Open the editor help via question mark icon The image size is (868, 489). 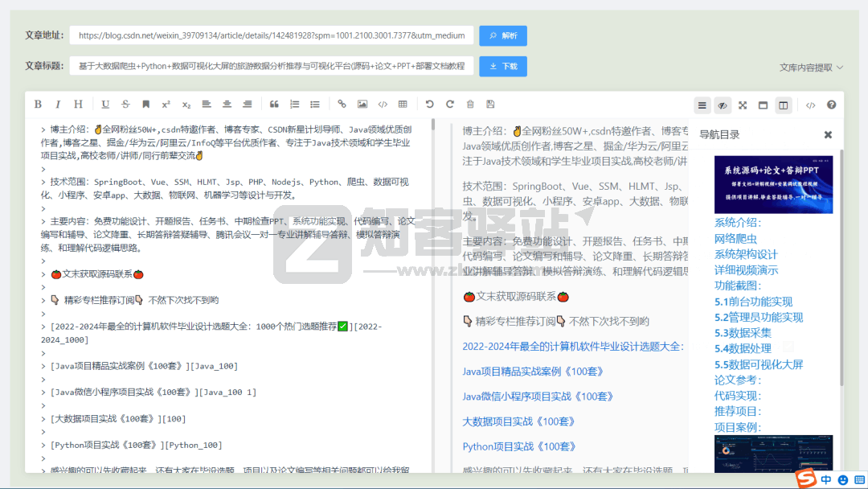pos(831,104)
